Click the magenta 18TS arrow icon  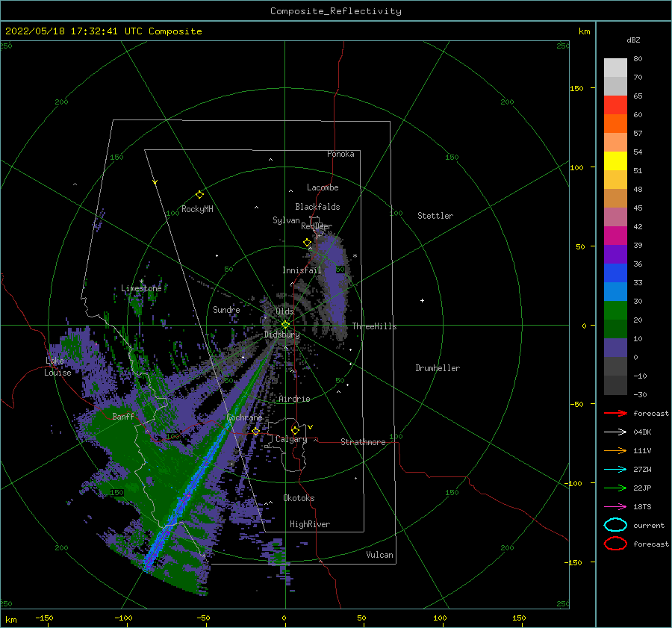[615, 507]
